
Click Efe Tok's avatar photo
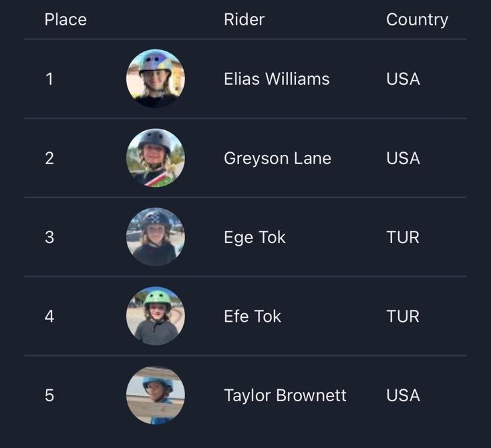pyautogui.click(x=155, y=316)
